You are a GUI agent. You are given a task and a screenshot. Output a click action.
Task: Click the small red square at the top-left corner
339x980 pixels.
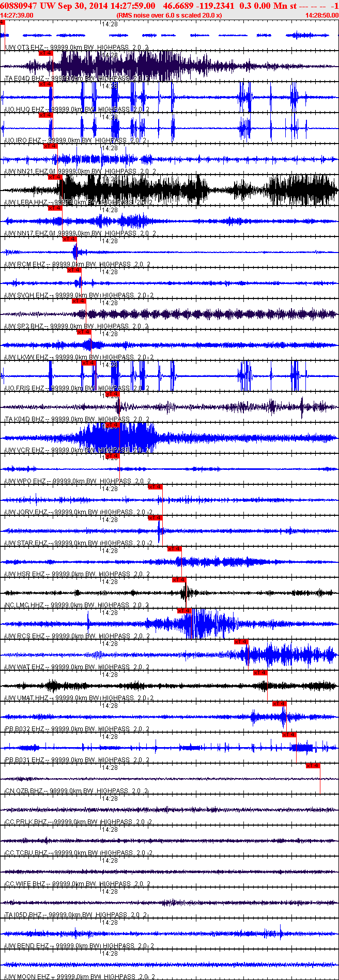pyautogui.click(x=2, y=22)
